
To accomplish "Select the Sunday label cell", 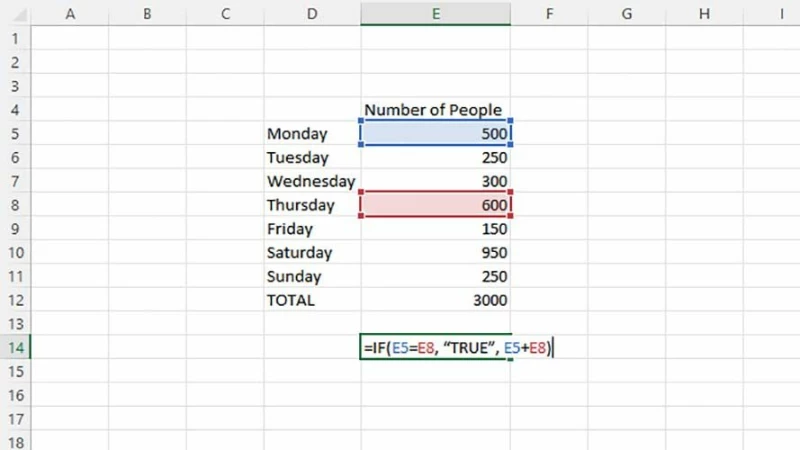I will pos(312,276).
